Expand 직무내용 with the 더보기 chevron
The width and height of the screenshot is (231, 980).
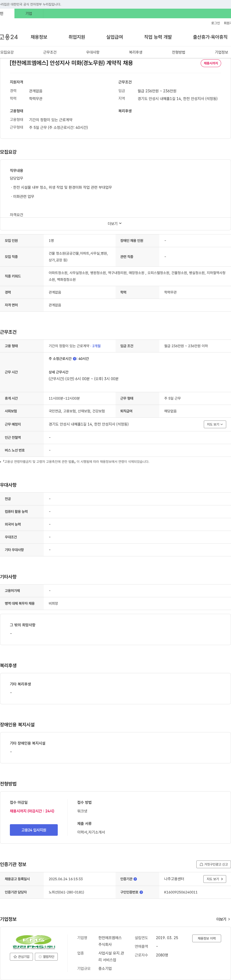[115, 224]
